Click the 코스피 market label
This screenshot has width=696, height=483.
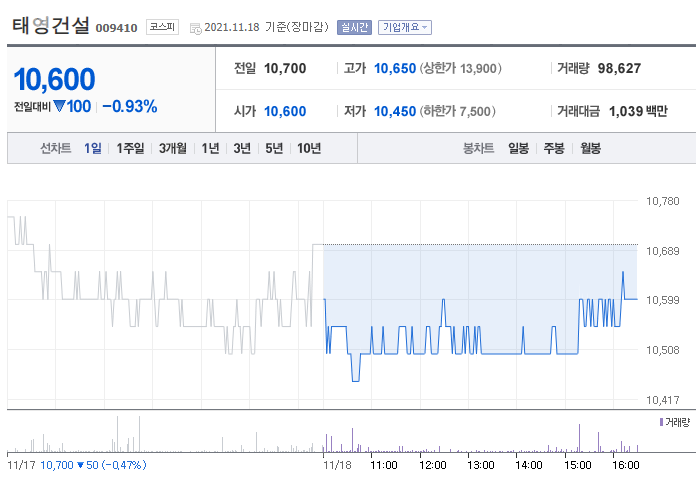point(162,27)
